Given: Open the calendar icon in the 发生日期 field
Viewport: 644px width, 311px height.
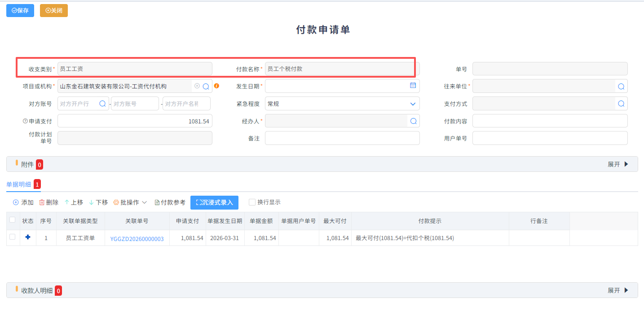Looking at the screenshot, I should (x=413, y=85).
